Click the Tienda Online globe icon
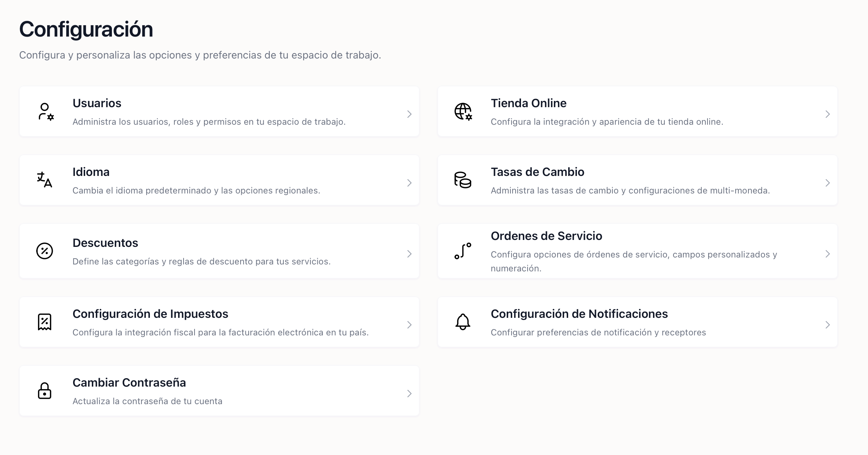Screen dimensions: 868x455 [x=463, y=112]
